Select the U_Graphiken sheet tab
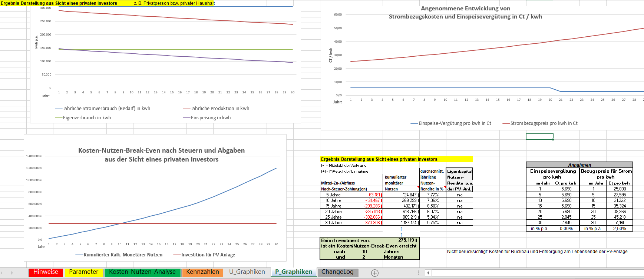Viewport: 644px width, 279px height. tap(247, 272)
